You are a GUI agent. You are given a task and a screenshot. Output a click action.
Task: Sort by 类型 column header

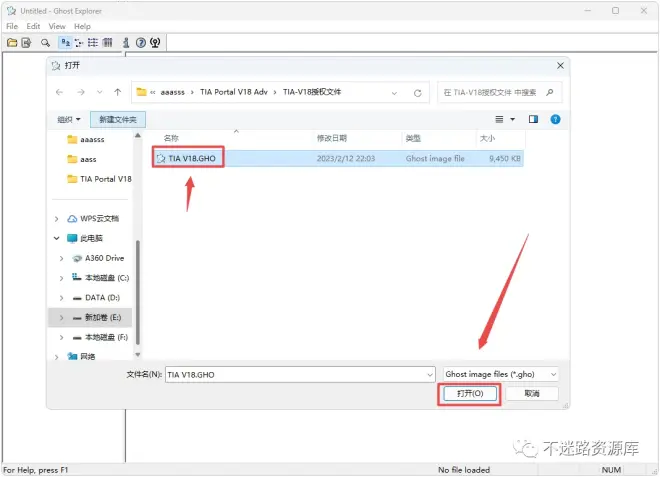(413, 139)
